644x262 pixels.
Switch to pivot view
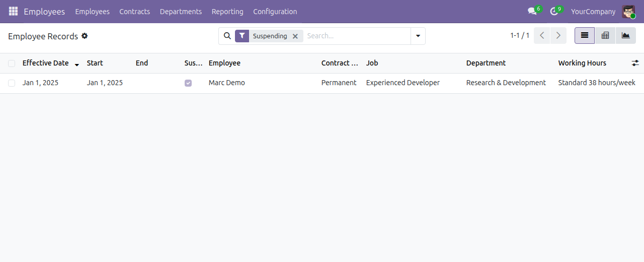(x=605, y=36)
